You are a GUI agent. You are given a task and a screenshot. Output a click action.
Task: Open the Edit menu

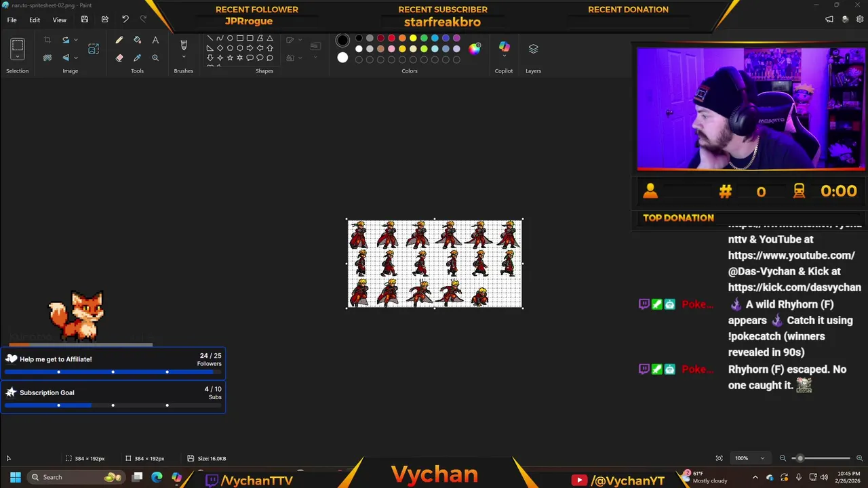pyautogui.click(x=35, y=20)
